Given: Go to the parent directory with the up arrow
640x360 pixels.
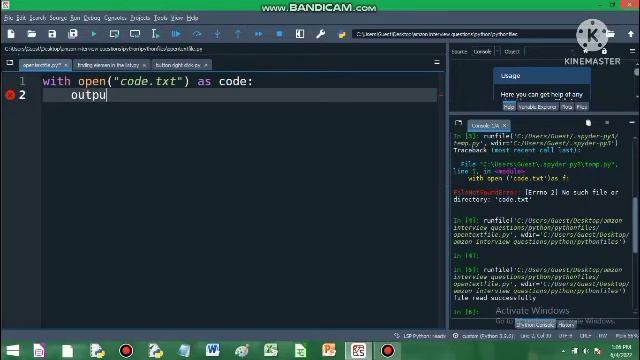Looking at the screenshot, I should pos(631,34).
